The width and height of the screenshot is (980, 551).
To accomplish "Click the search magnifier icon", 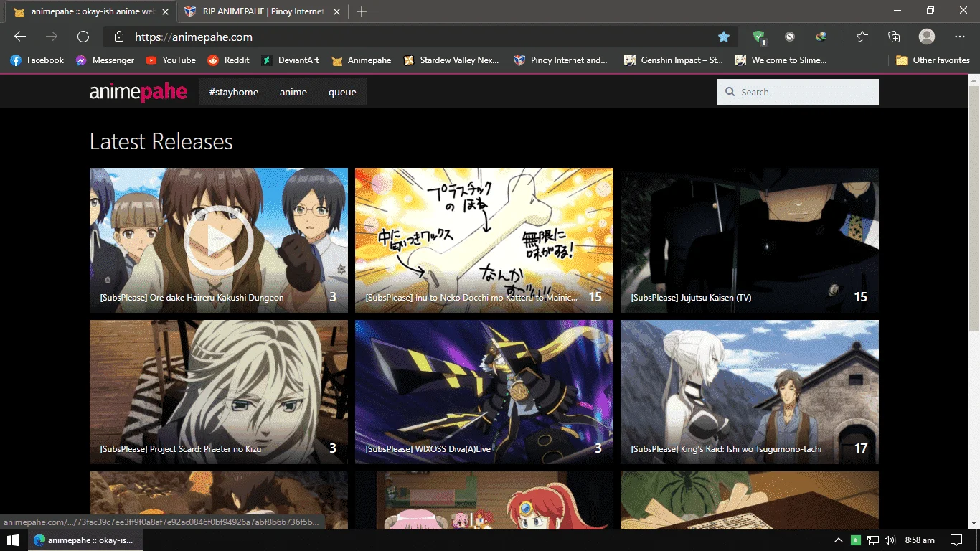I will pos(730,92).
